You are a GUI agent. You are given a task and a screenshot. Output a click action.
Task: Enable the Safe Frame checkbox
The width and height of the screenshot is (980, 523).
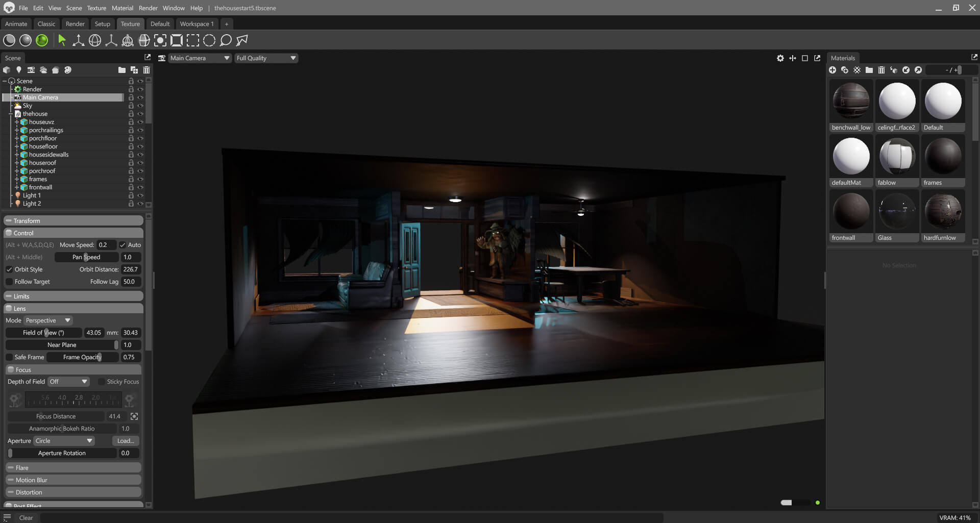tap(9, 357)
